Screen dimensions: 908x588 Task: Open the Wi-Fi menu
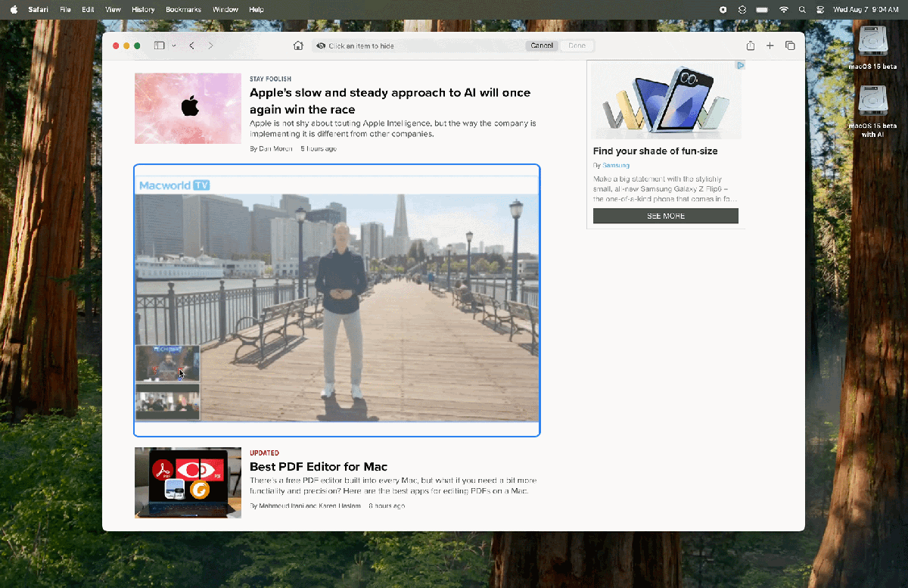(783, 9)
